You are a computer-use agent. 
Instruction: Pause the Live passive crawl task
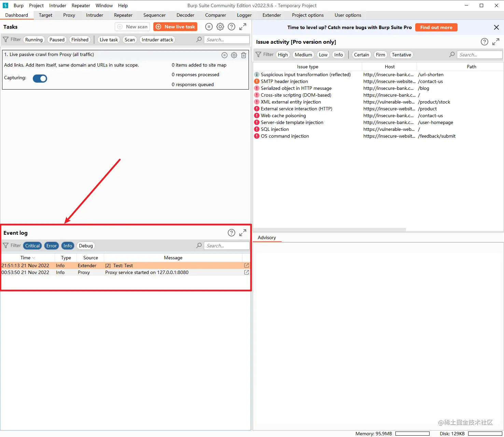click(x=224, y=55)
